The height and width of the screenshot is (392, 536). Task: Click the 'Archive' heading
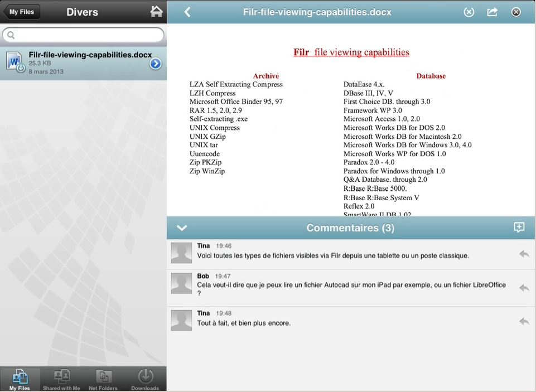266,76
